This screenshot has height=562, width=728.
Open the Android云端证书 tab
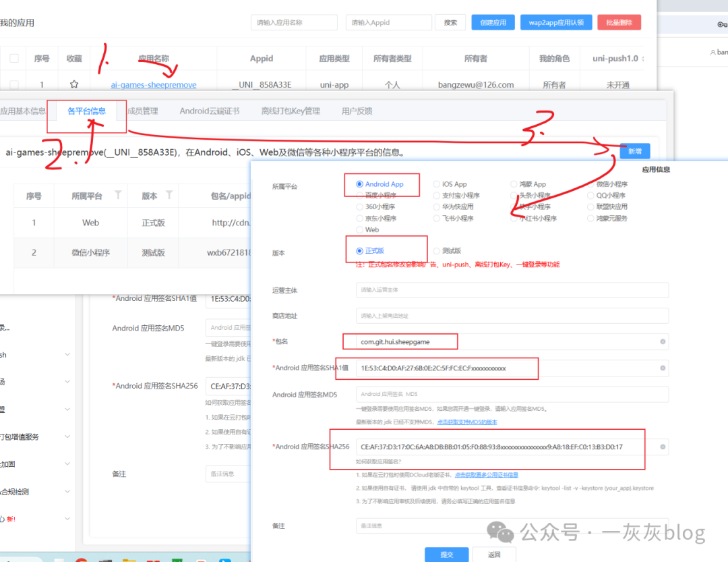tap(209, 111)
